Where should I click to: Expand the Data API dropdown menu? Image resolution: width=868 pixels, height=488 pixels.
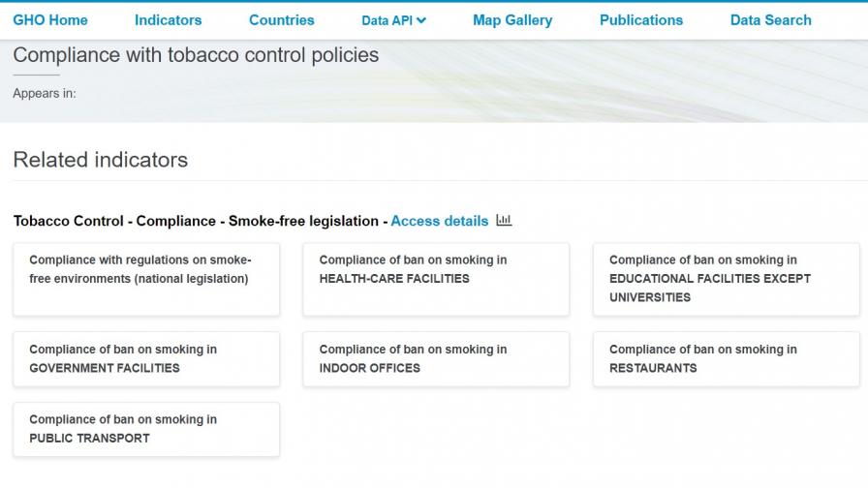point(393,20)
